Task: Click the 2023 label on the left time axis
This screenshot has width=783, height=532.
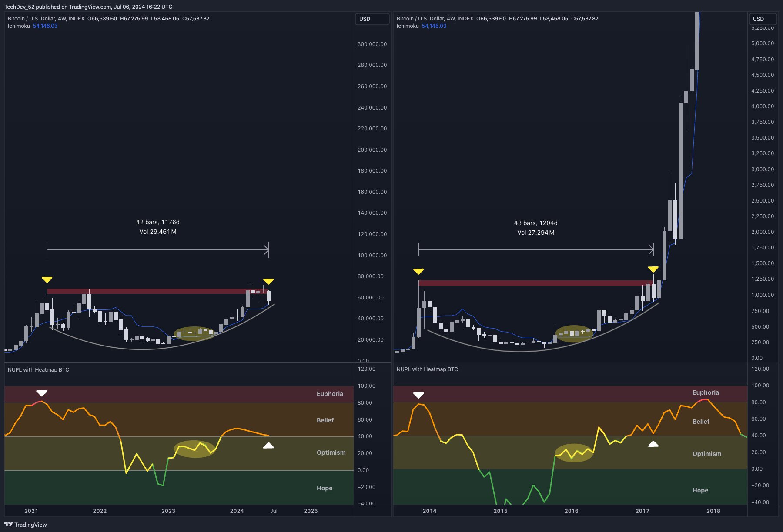Action: pyautogui.click(x=168, y=511)
